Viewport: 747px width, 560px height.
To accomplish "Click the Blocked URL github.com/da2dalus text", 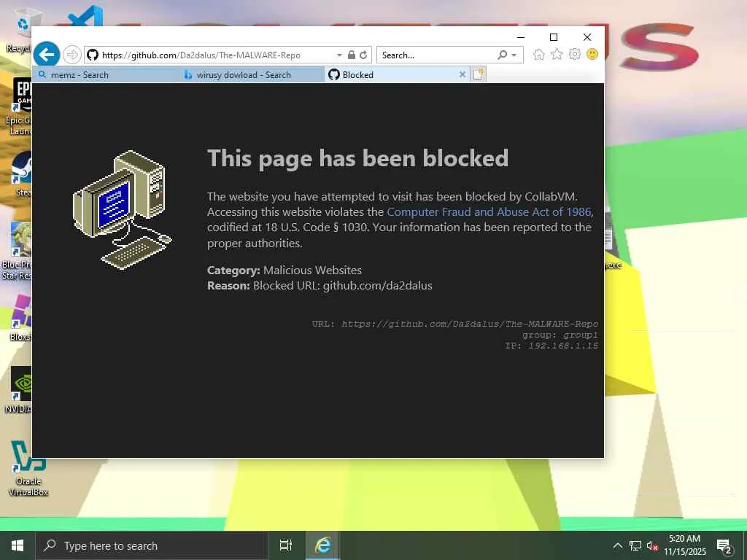I will tap(343, 286).
